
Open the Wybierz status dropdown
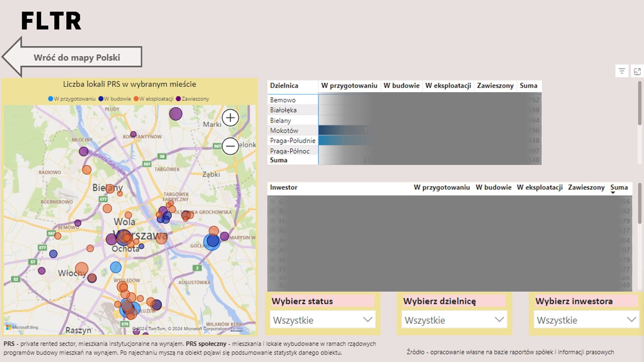(322, 320)
